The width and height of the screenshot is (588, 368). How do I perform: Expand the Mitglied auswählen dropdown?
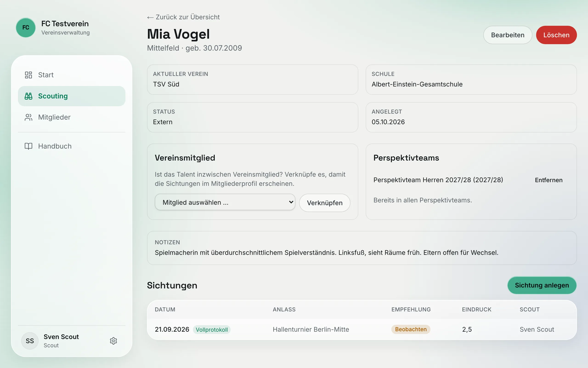point(225,202)
